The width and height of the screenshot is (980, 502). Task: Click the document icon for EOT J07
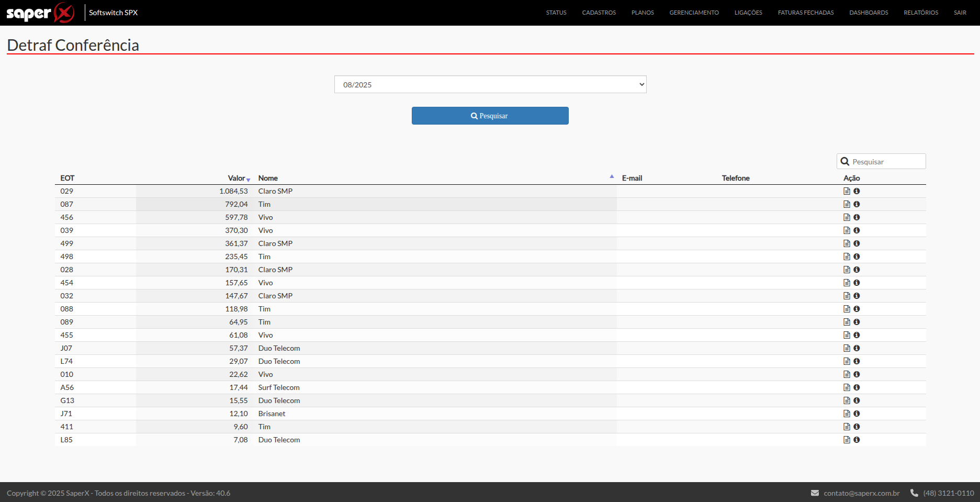(847, 348)
